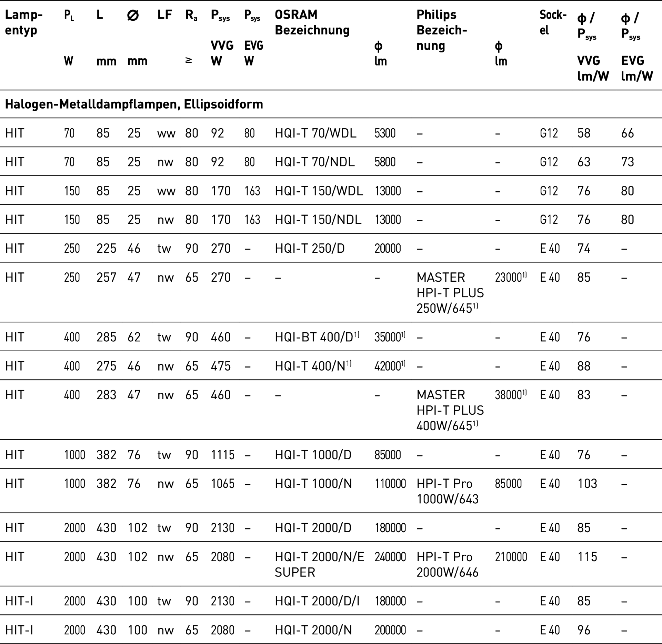Click the 'Philips Bezeichnung' column header
This screenshot has height=644, width=662.
click(x=442, y=30)
